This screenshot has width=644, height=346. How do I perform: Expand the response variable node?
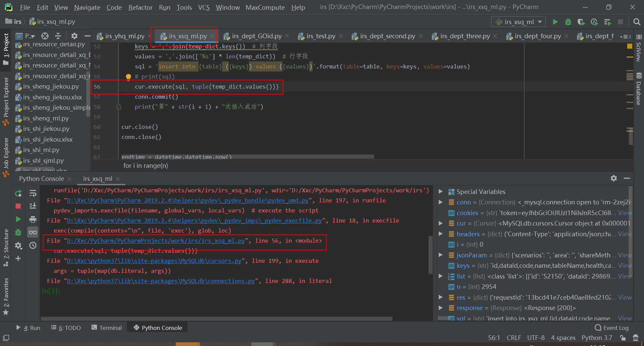click(x=441, y=308)
